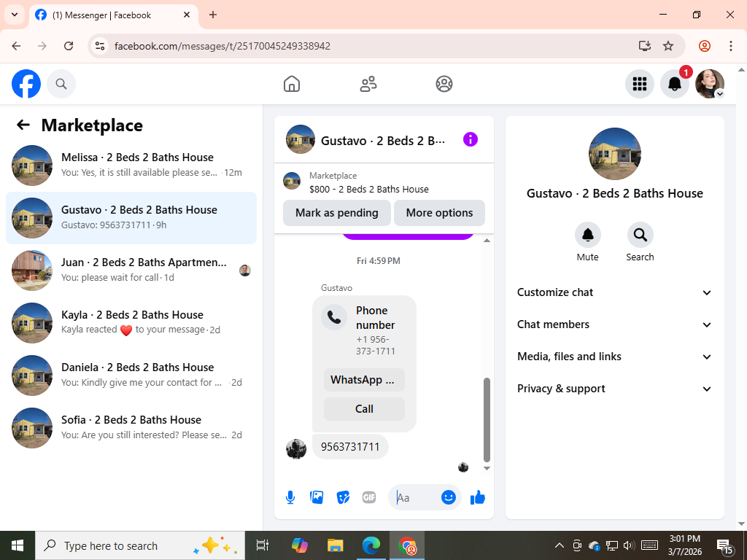This screenshot has height=560, width=747.
Task: Open Chrome three-dot menu
Action: pos(730,46)
